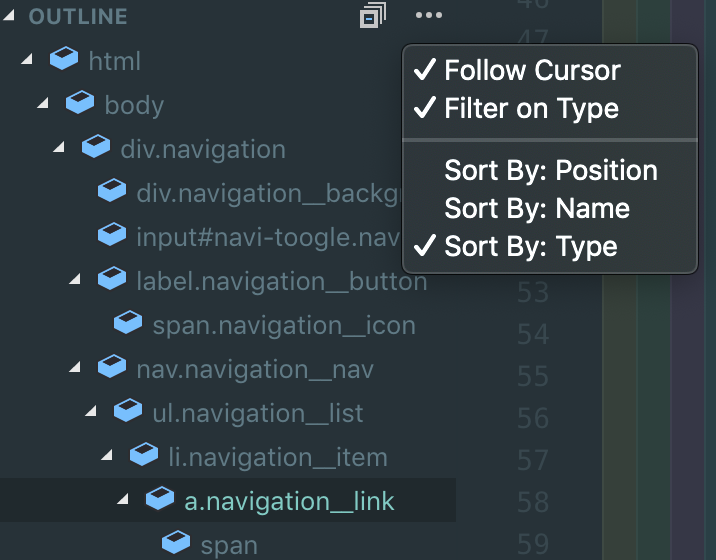Collapse the label.navigation__button node arrow
Screen dimensions: 716x560
coord(75,281)
